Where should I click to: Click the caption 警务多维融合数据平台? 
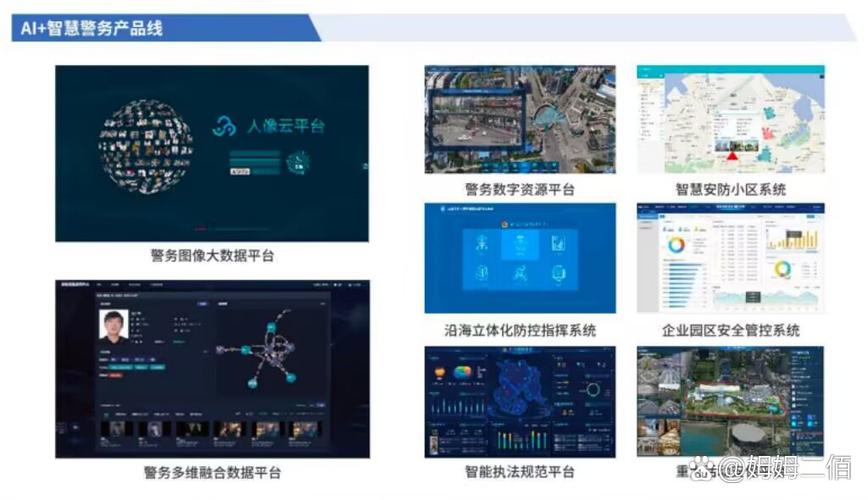(x=213, y=472)
